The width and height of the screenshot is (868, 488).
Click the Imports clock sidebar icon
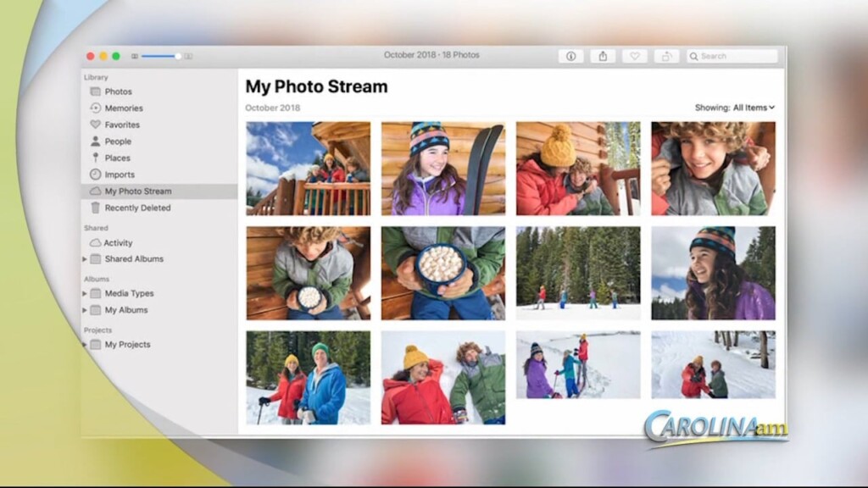(95, 175)
